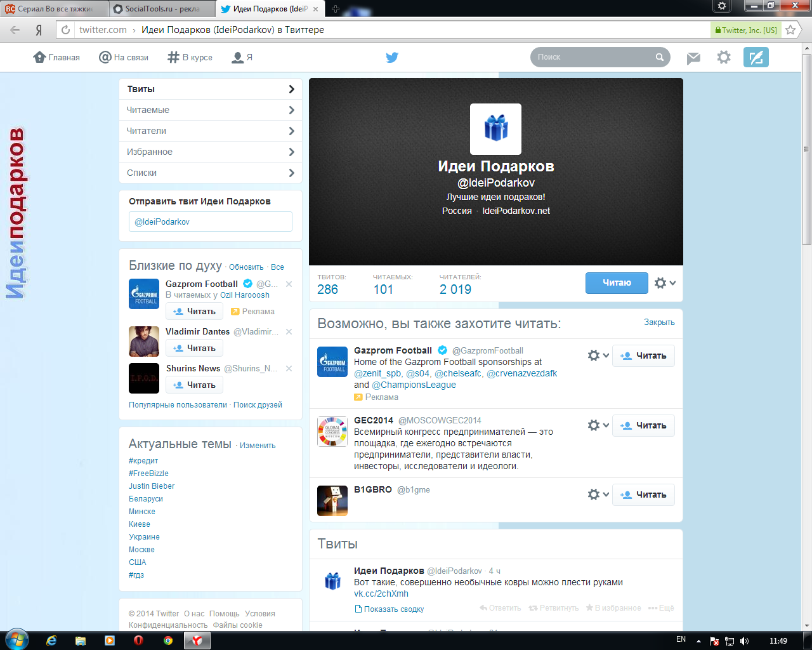Follow Shurins News in sidebar

(x=194, y=385)
